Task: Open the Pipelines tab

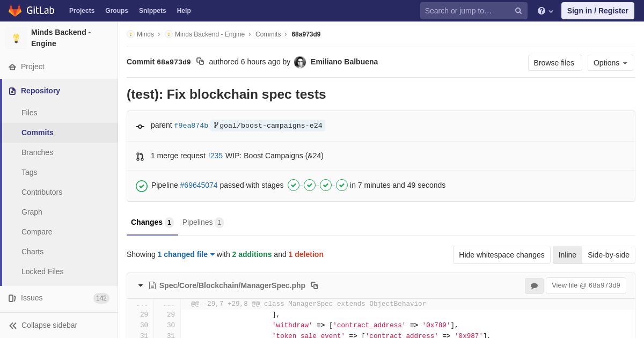Action: click(203, 222)
